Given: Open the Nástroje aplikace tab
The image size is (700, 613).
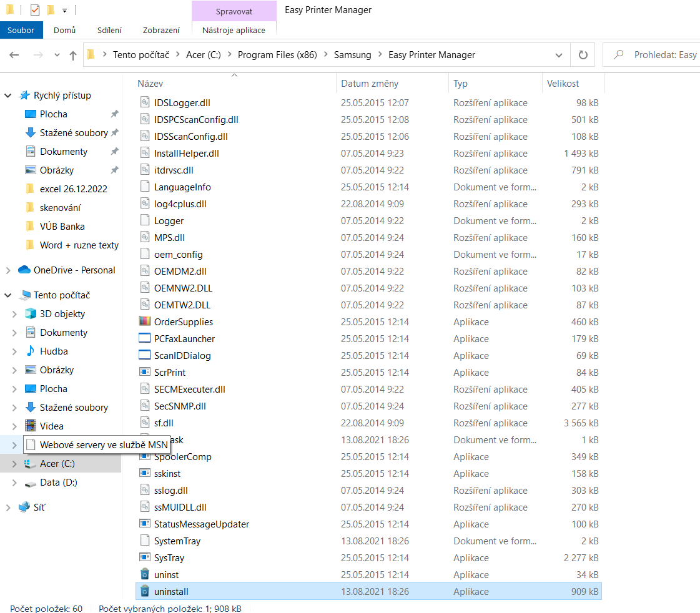Looking at the screenshot, I should 234,30.
